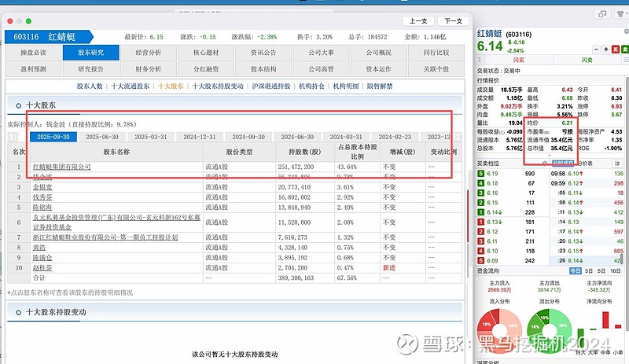The height and width of the screenshot is (364, 629).
Task: Open the 公司高管 tab
Action: click(322, 69)
